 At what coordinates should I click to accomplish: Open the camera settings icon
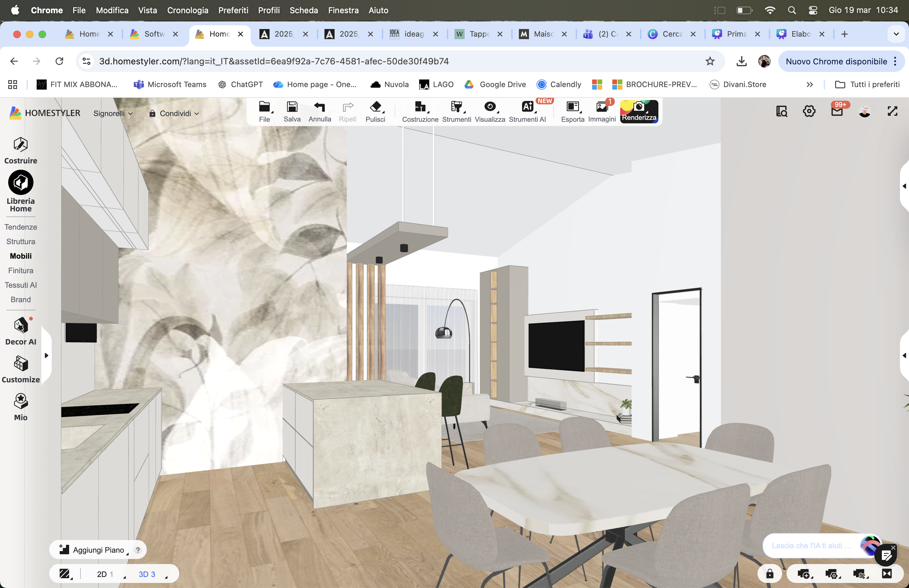click(x=831, y=573)
